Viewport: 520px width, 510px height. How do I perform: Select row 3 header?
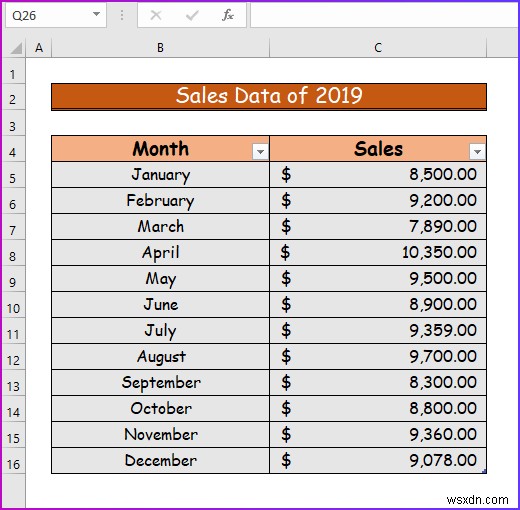click(13, 123)
